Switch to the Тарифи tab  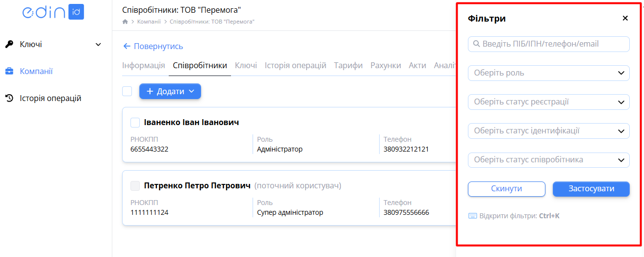(348, 65)
